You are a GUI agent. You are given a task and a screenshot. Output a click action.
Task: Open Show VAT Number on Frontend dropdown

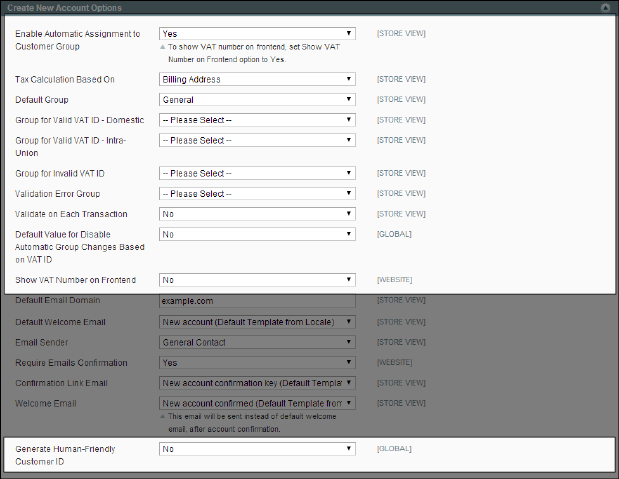257,280
